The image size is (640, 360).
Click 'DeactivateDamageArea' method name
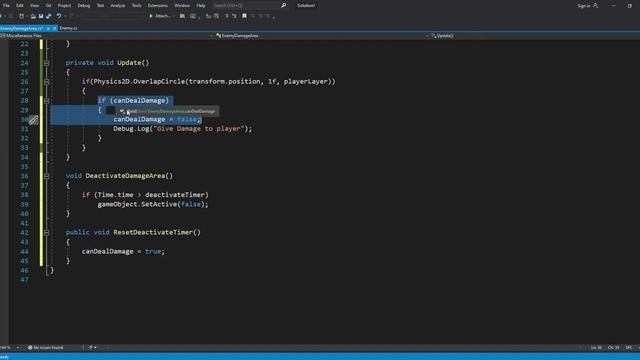pyautogui.click(x=125, y=176)
